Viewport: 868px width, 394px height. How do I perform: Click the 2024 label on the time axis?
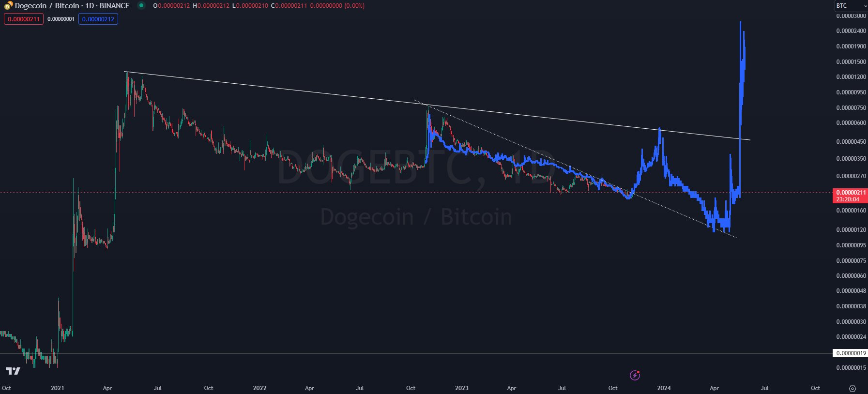664,388
